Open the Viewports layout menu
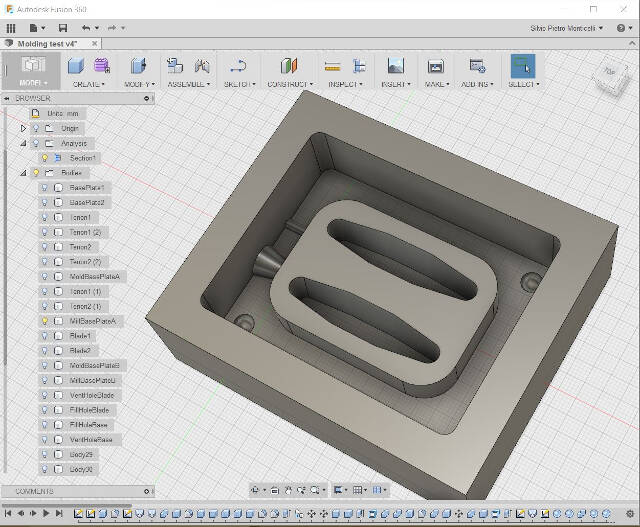 (379, 490)
